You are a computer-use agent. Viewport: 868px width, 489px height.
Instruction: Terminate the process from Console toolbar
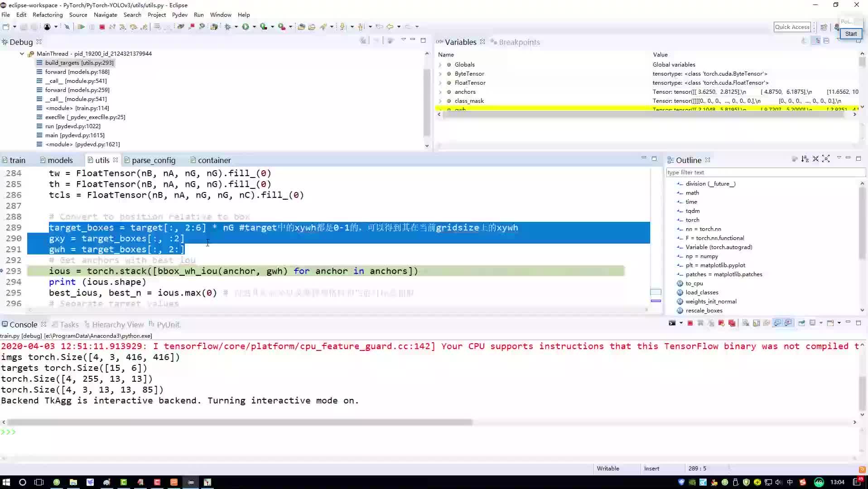tap(690, 323)
